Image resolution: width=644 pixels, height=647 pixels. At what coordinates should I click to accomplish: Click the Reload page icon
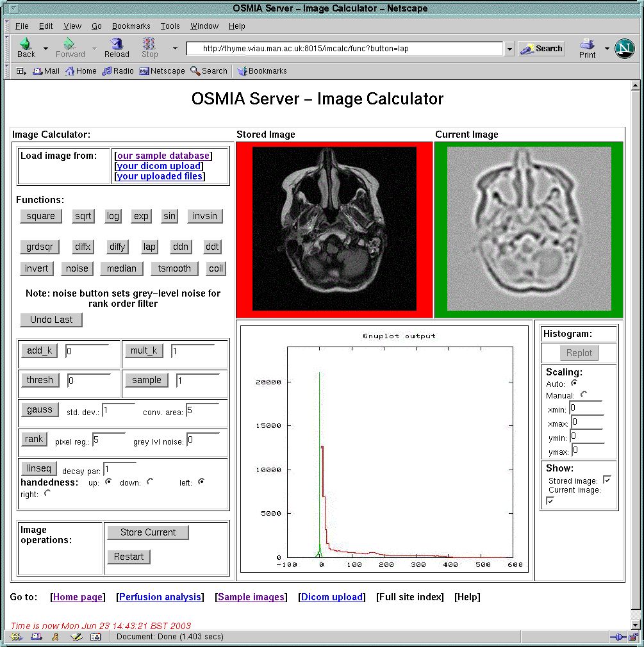pyautogui.click(x=117, y=44)
